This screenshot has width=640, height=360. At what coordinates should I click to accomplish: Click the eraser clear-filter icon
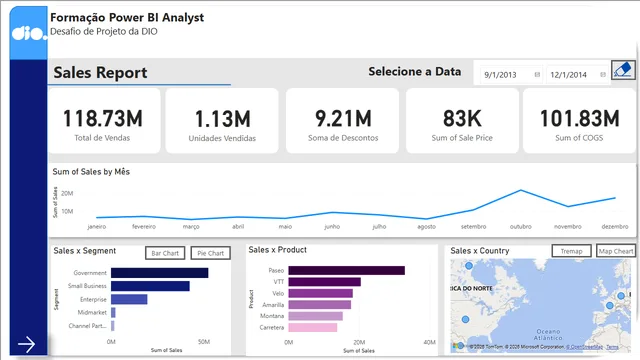[x=623, y=70]
